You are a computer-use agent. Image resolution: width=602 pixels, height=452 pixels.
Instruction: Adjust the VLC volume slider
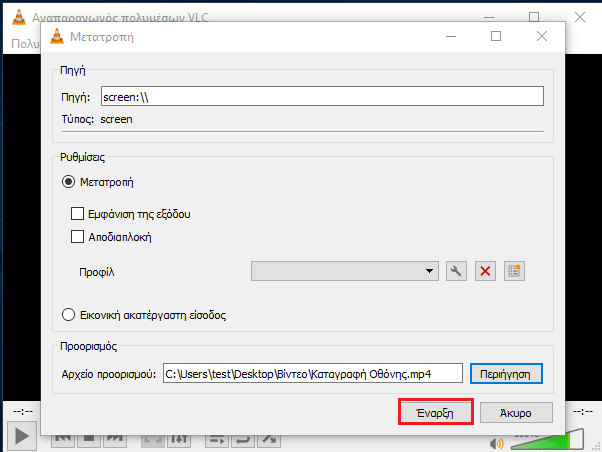point(547,440)
